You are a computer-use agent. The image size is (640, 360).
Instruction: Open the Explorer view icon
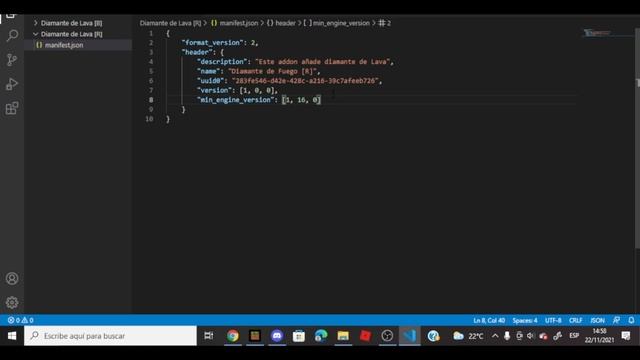11,16
